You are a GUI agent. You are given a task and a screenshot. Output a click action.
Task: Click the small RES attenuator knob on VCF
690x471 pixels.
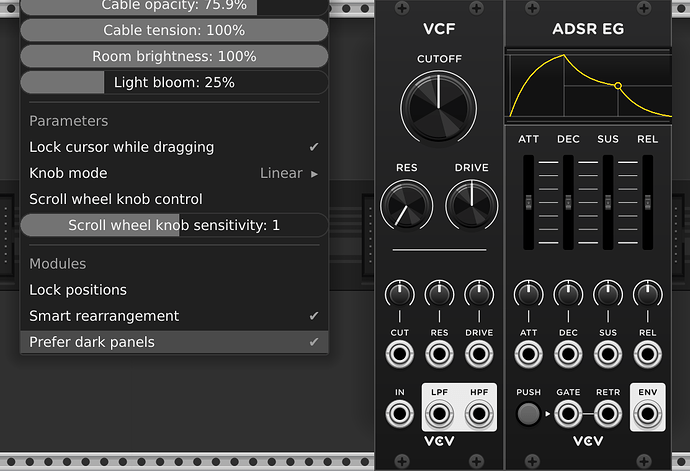[439, 294]
